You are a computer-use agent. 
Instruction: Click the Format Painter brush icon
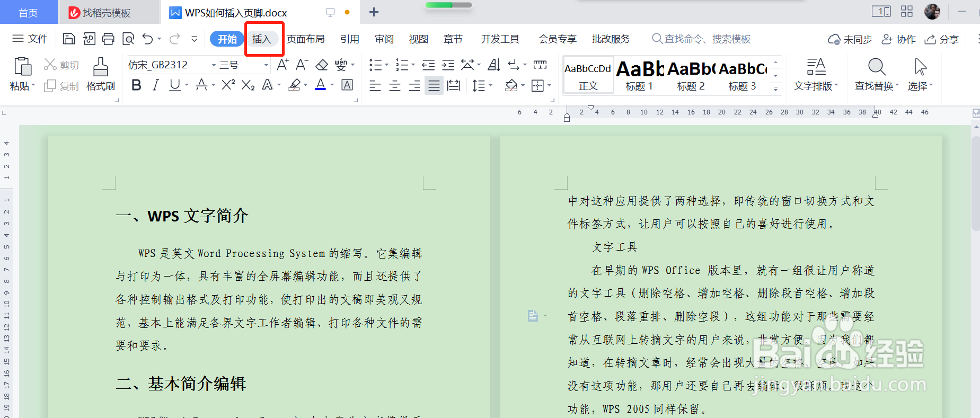pyautogui.click(x=100, y=67)
